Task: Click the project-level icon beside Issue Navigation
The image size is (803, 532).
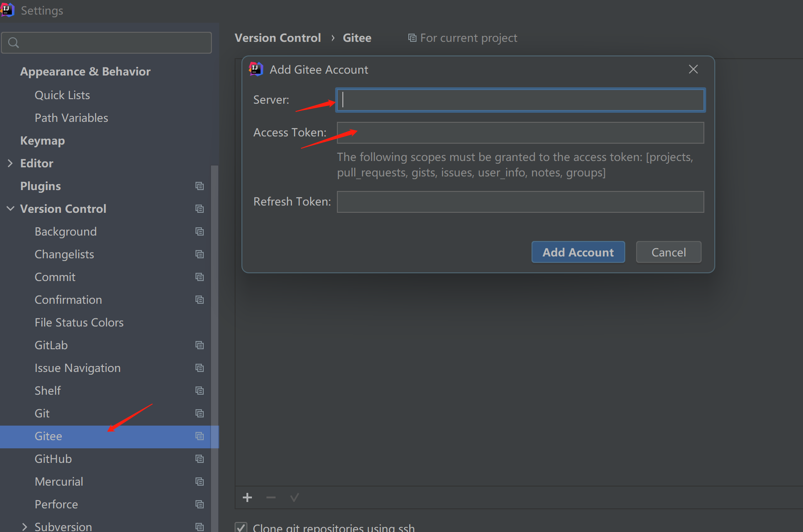Action: pyautogui.click(x=200, y=368)
